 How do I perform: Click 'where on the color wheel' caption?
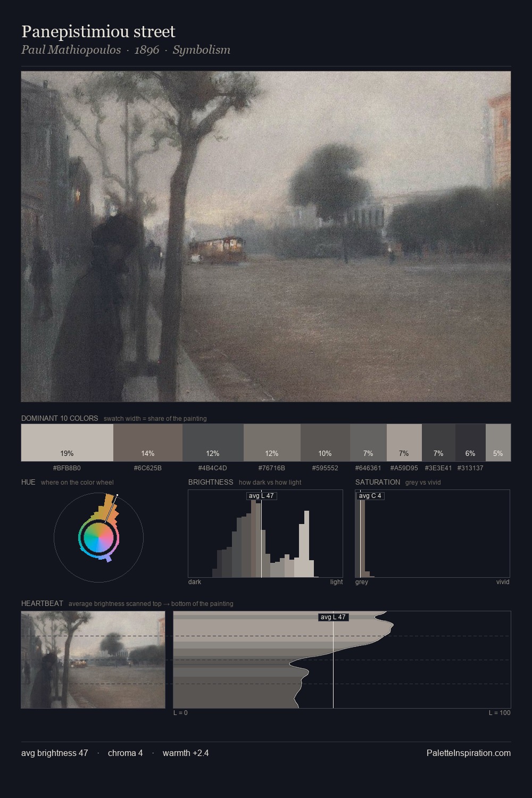click(77, 482)
